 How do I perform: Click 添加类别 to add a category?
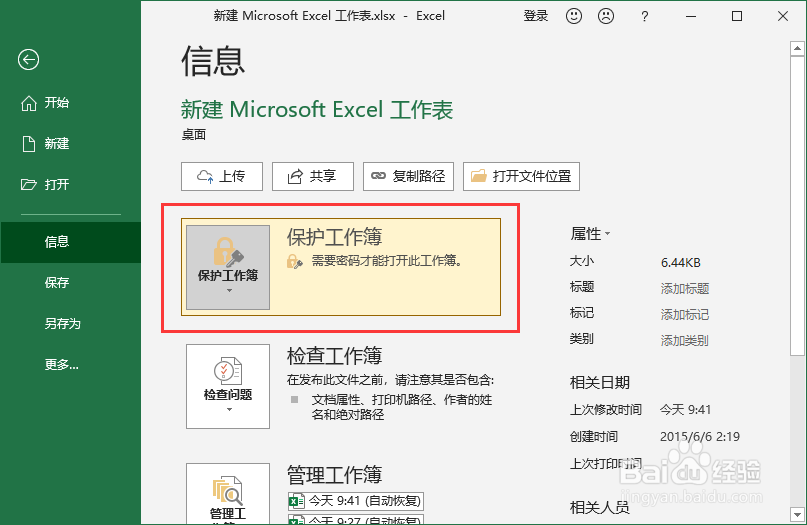pos(685,341)
